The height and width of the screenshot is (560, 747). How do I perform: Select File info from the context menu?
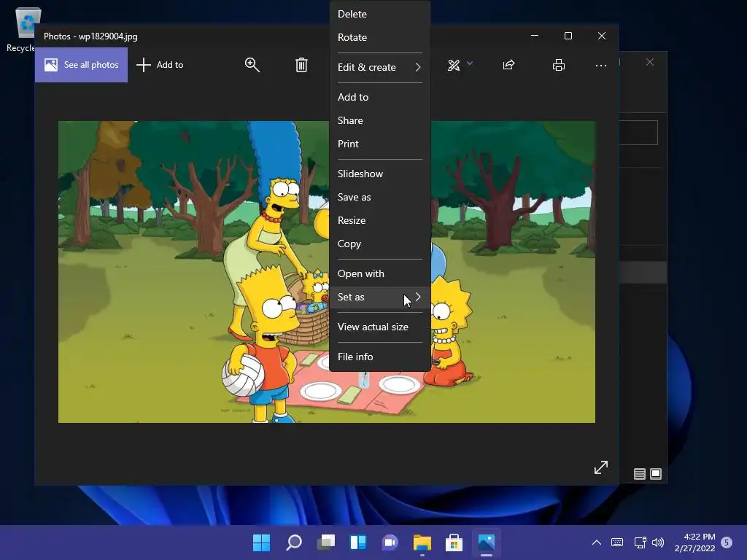[x=379, y=357]
